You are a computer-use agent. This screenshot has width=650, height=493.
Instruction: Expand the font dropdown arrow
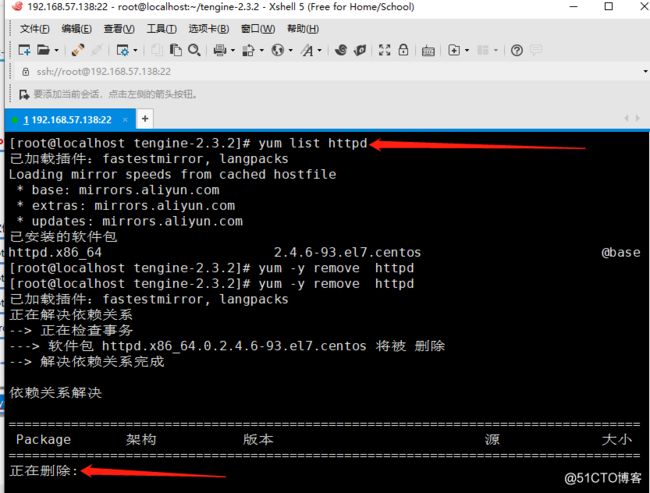[x=320, y=51]
